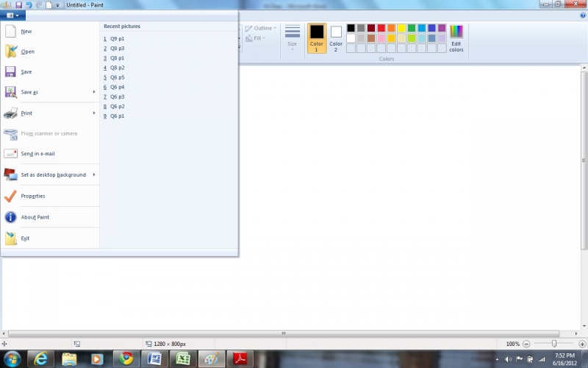Open the Size thickness dropdown
The width and height of the screenshot is (588, 368).
(x=293, y=38)
